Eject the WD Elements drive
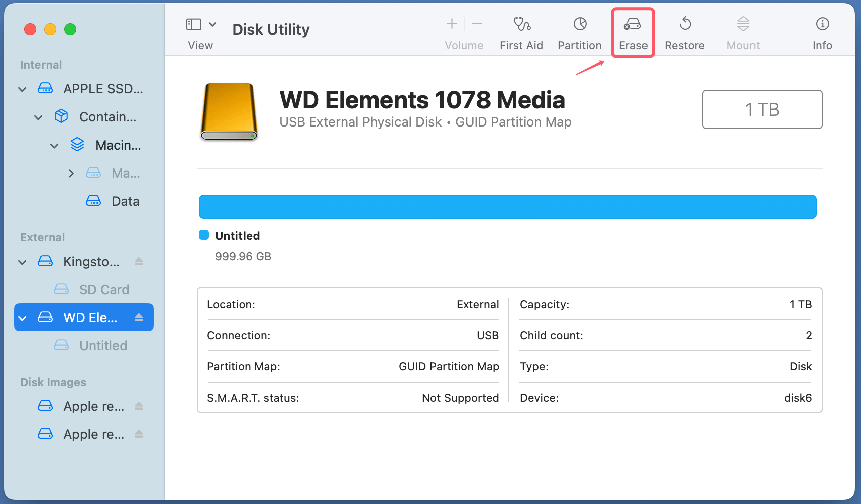 pos(138,317)
